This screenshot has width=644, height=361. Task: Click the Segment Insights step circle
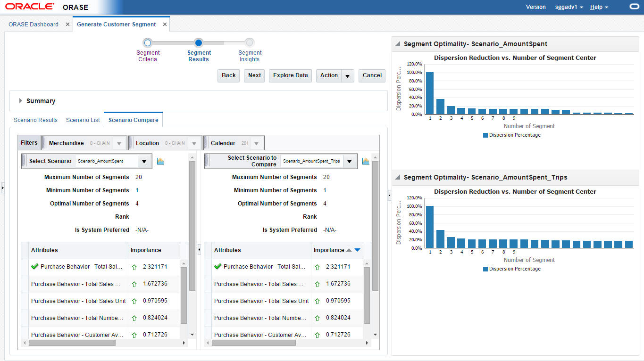pyautogui.click(x=250, y=43)
